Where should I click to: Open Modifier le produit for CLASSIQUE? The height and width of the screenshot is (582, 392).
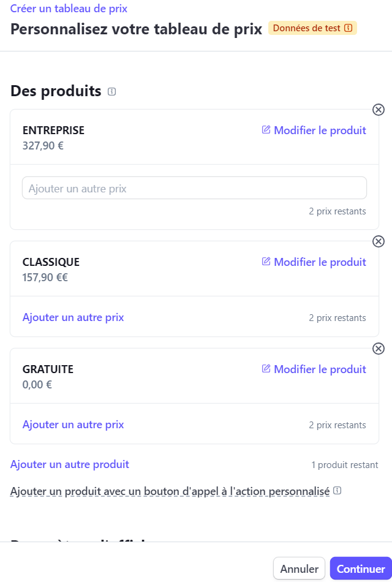[320, 262]
